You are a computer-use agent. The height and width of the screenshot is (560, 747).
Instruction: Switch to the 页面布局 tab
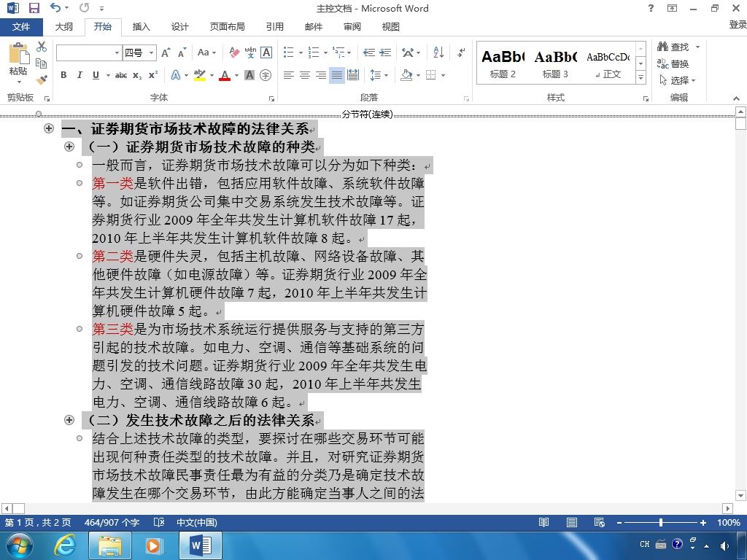(228, 27)
